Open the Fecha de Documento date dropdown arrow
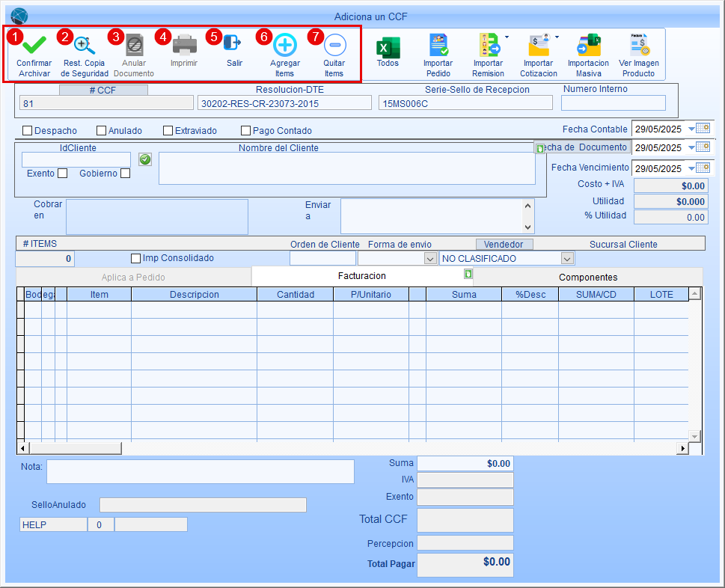This screenshot has width=725, height=588. tap(691, 147)
